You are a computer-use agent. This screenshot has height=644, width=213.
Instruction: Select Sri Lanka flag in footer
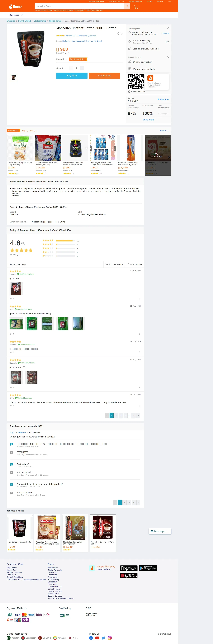point(40,638)
